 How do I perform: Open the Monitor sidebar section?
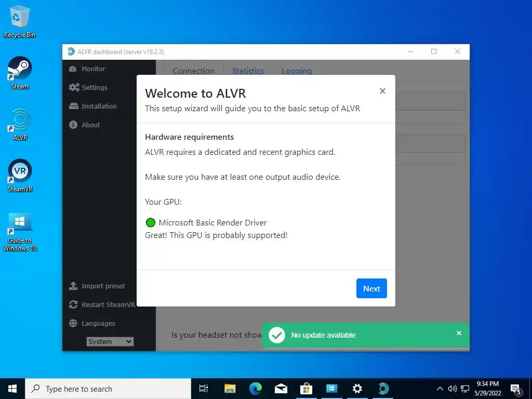[x=87, y=69]
